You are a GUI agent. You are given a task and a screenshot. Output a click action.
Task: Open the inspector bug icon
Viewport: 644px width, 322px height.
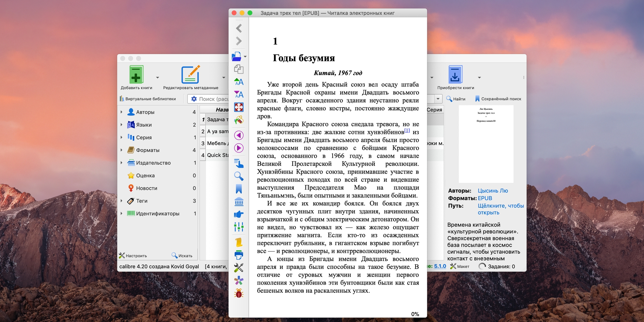(239, 293)
